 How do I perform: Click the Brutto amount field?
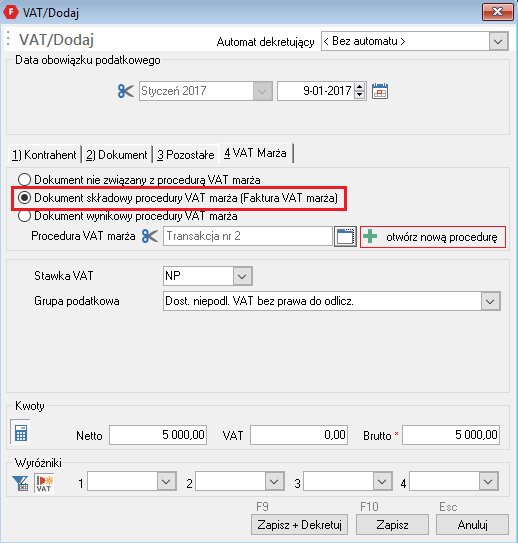pyautogui.click(x=451, y=435)
